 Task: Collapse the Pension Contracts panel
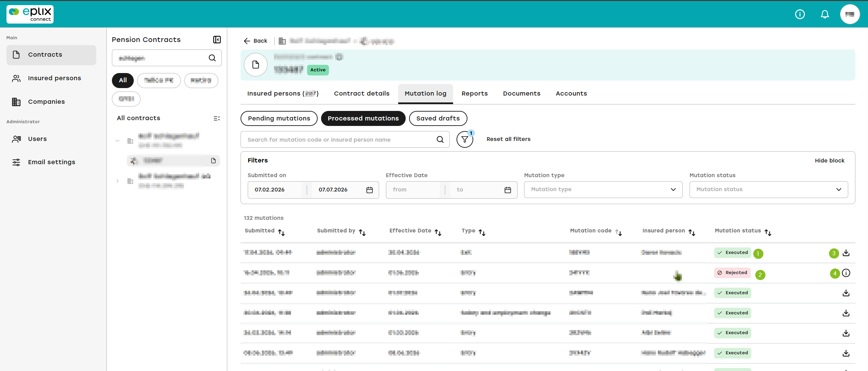[x=217, y=40]
